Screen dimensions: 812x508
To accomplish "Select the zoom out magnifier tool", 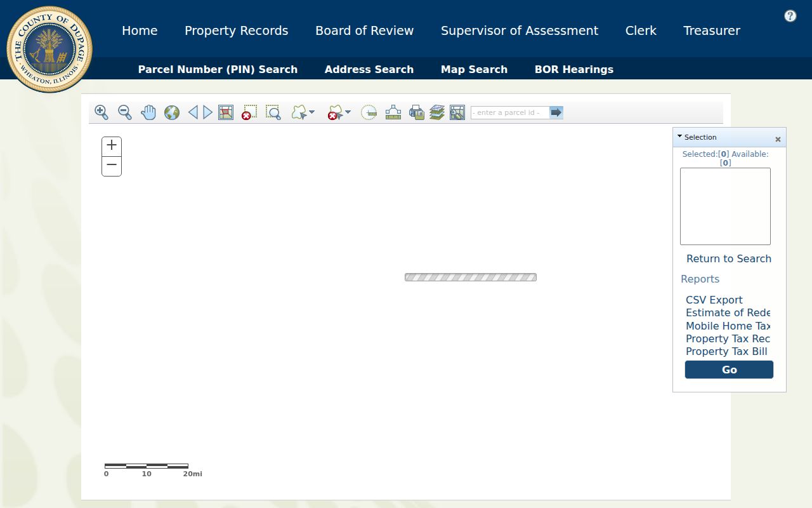I will 125,112.
